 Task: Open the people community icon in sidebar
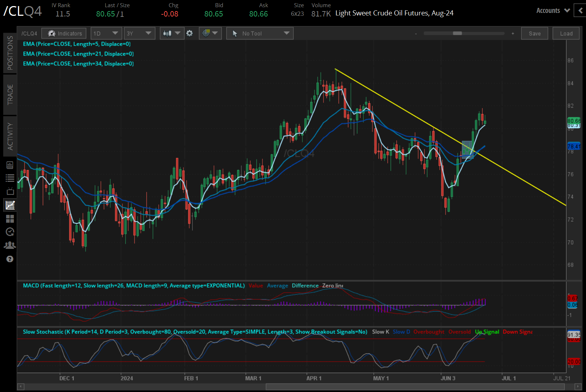pos(10,245)
